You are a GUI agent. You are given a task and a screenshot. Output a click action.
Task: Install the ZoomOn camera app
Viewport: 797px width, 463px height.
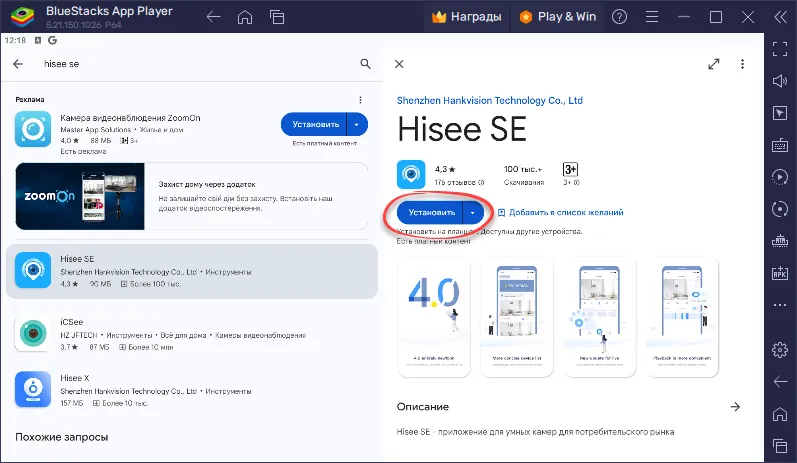(x=315, y=125)
